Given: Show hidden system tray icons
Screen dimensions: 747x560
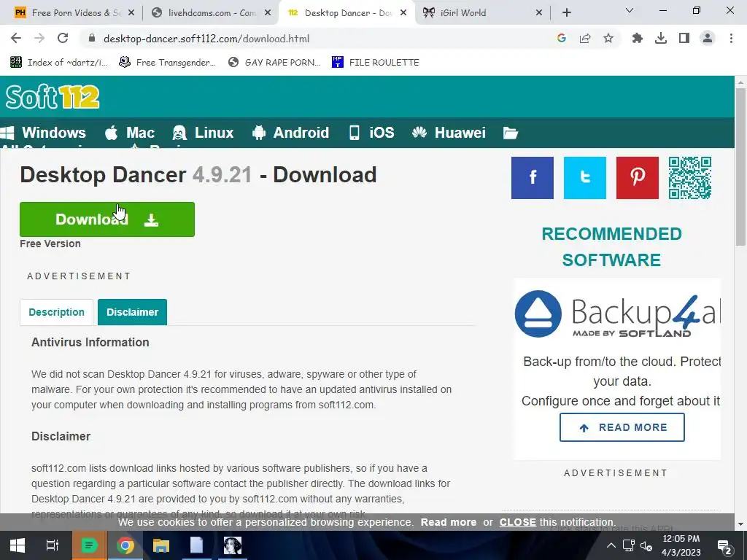Looking at the screenshot, I should coord(611,545).
